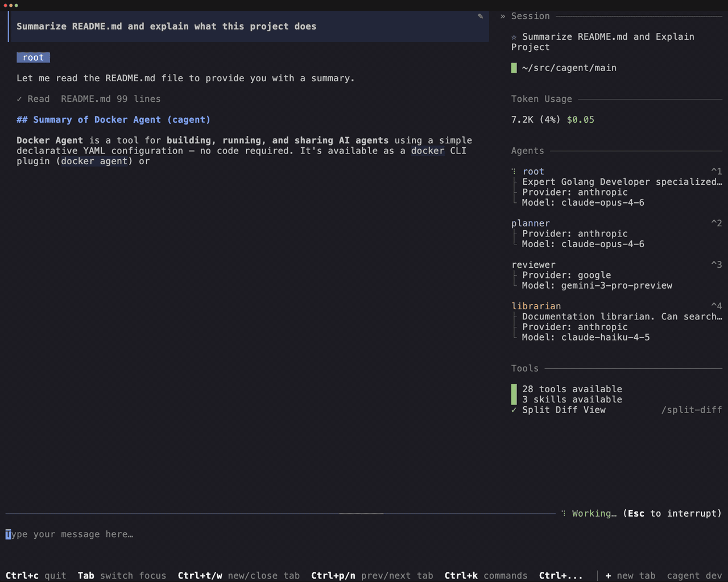
Task: Click the ^4 shortcut label for librarian
Action: coord(716,306)
